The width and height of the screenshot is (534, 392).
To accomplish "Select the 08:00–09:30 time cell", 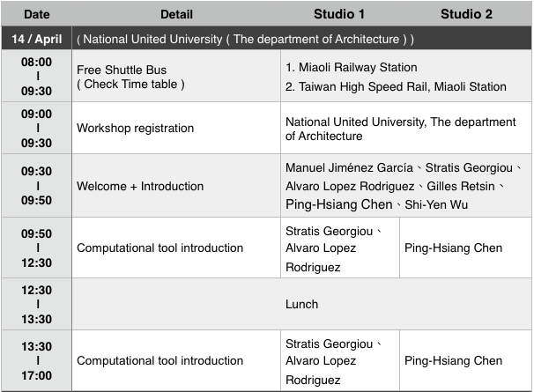I will (x=36, y=77).
